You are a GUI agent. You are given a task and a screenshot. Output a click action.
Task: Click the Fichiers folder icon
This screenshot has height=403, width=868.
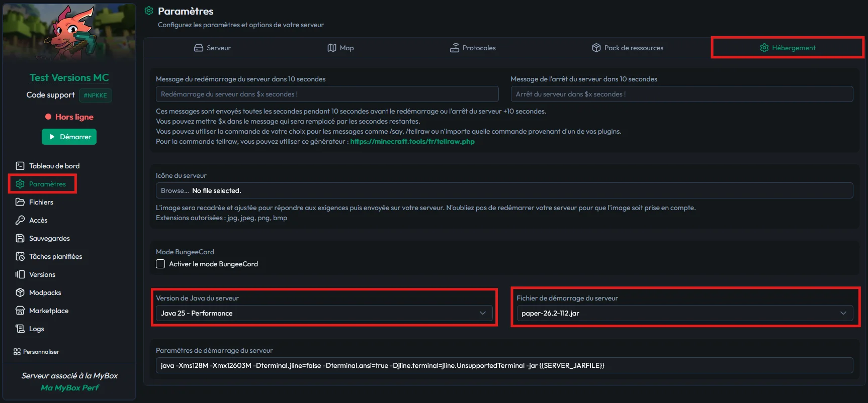pyautogui.click(x=20, y=202)
